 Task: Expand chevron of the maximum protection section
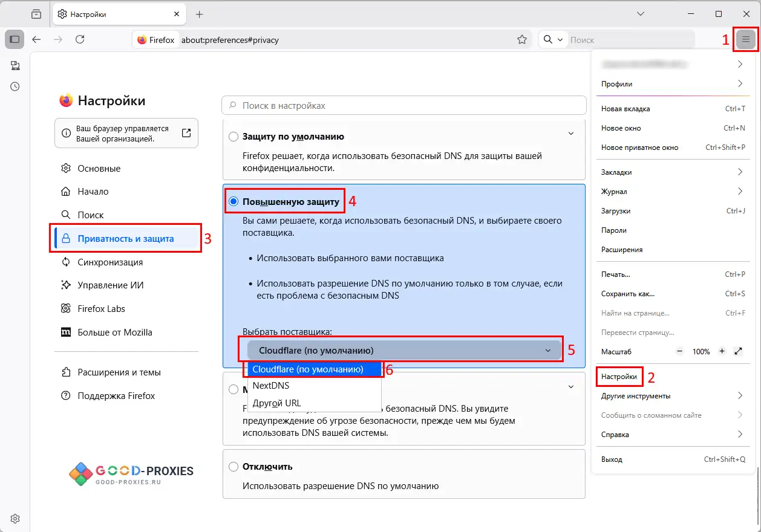[x=570, y=386]
